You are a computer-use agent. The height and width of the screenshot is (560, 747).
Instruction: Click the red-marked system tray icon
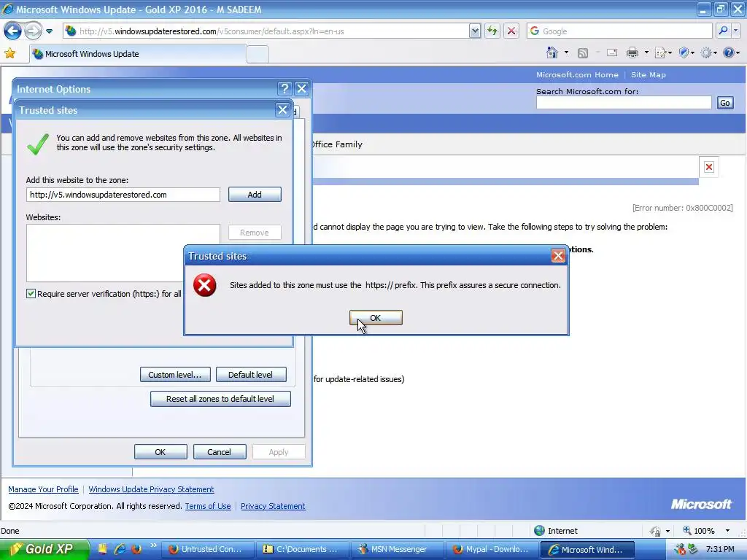point(679,550)
